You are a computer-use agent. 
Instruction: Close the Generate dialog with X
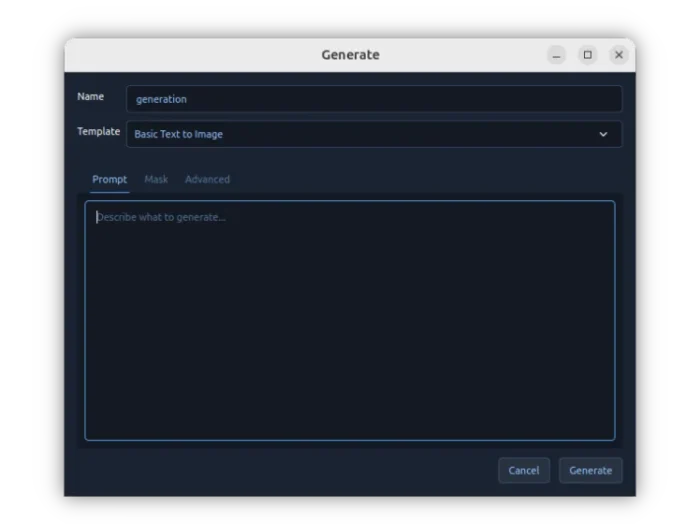(x=619, y=55)
